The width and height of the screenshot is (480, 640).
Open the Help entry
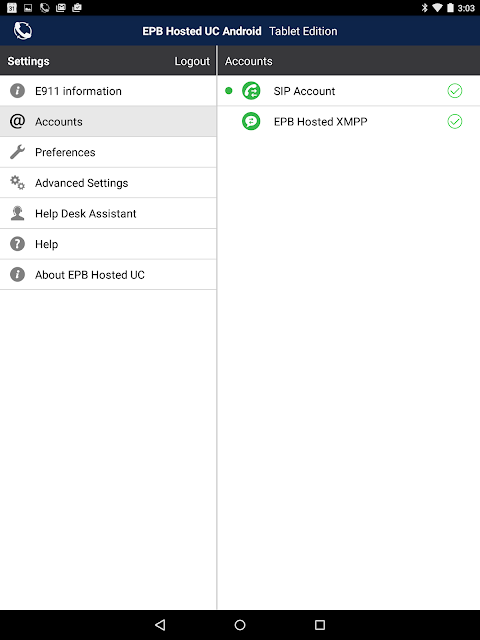pos(108,244)
